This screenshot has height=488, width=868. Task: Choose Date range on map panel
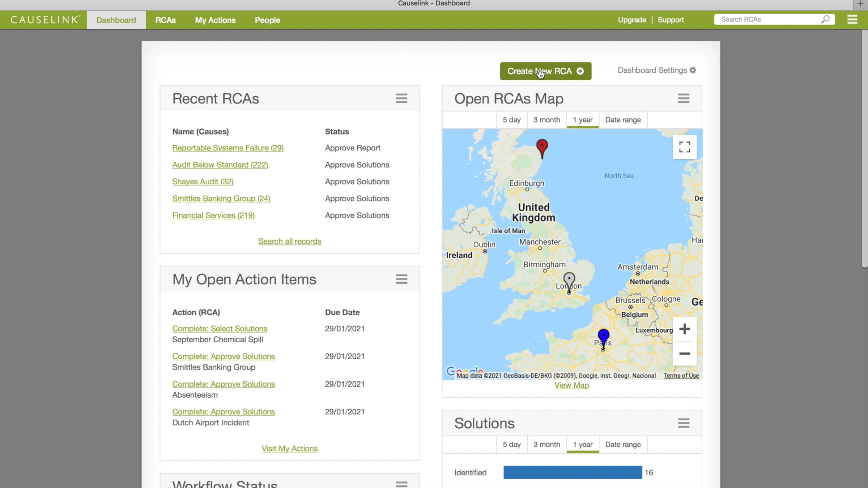pyautogui.click(x=623, y=120)
